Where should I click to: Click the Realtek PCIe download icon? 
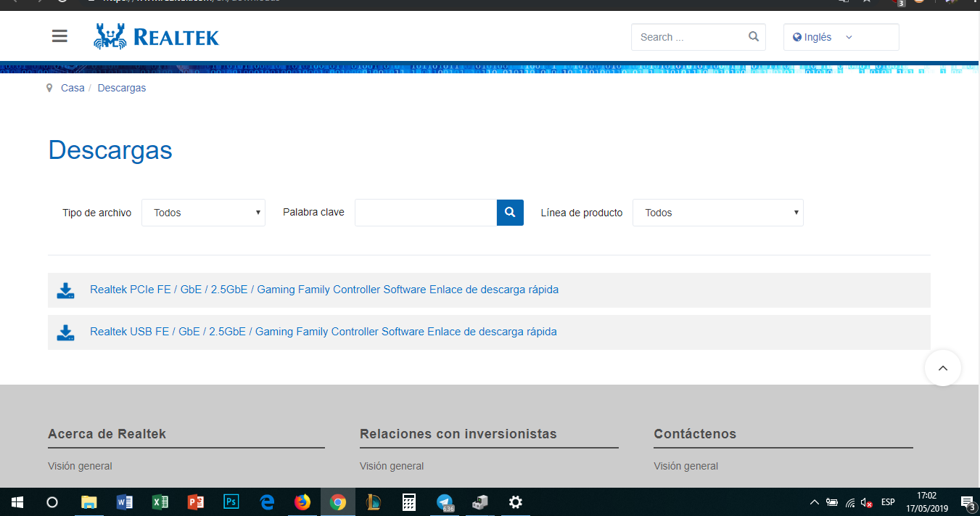point(66,290)
